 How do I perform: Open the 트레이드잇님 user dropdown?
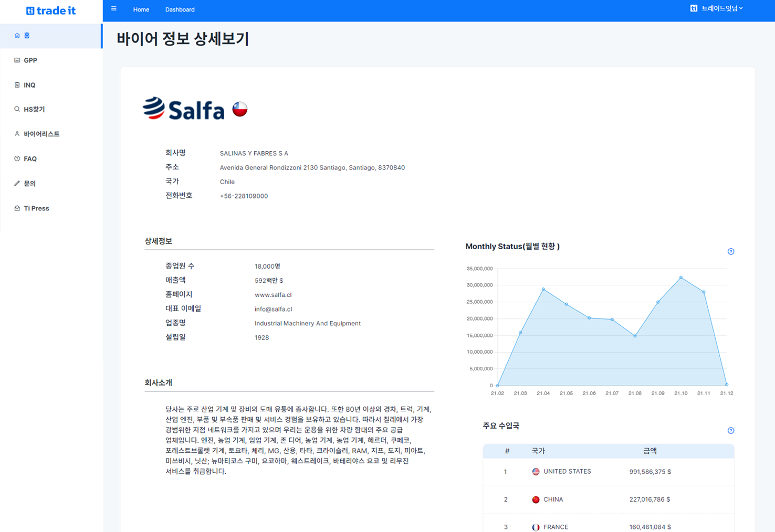(x=717, y=8)
